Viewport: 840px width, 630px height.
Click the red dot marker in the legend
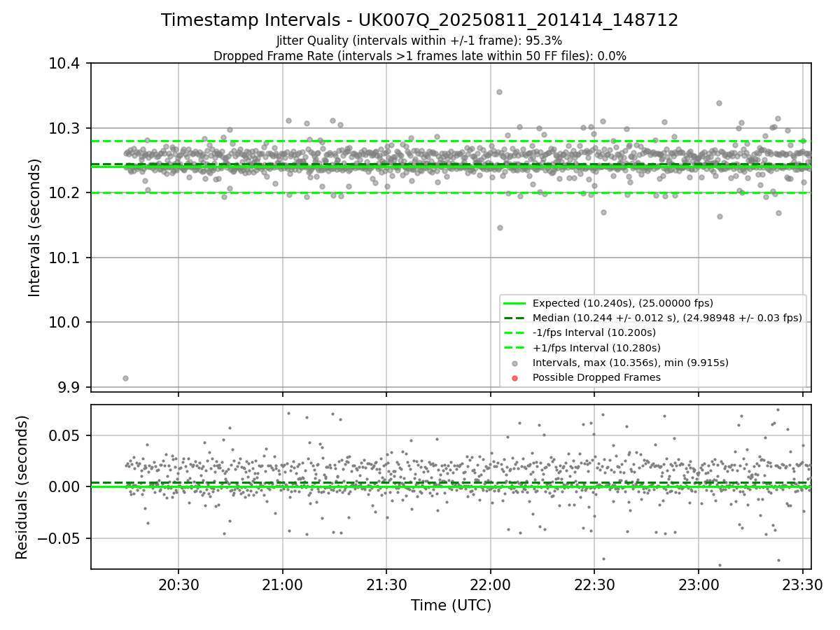514,378
